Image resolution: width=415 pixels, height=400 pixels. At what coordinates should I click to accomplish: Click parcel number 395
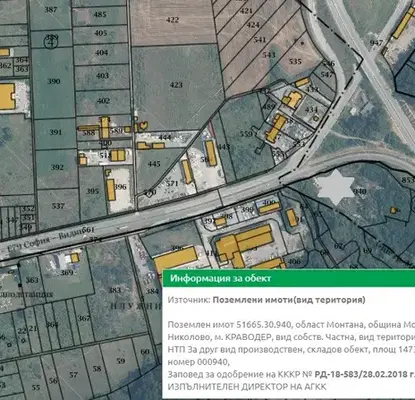pyautogui.click(x=92, y=191)
